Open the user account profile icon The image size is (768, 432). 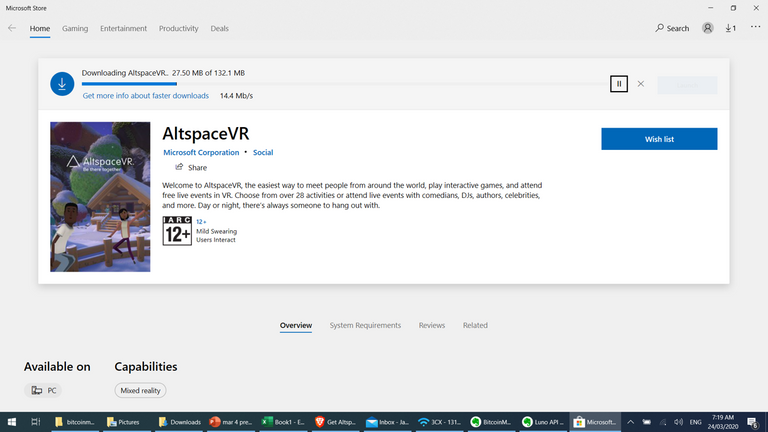(x=707, y=28)
